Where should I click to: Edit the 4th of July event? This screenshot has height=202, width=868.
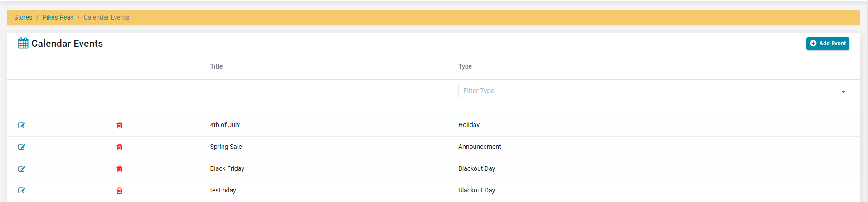pyautogui.click(x=22, y=125)
